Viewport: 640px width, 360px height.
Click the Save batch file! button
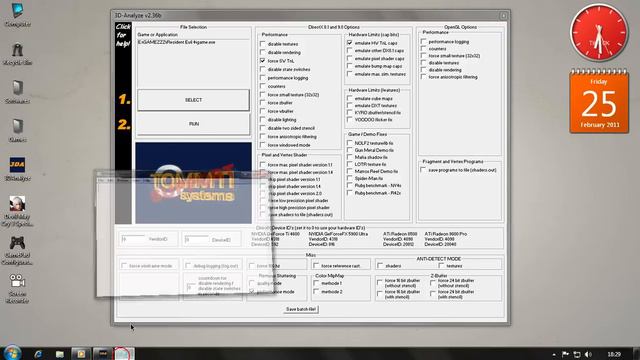tap(301, 309)
